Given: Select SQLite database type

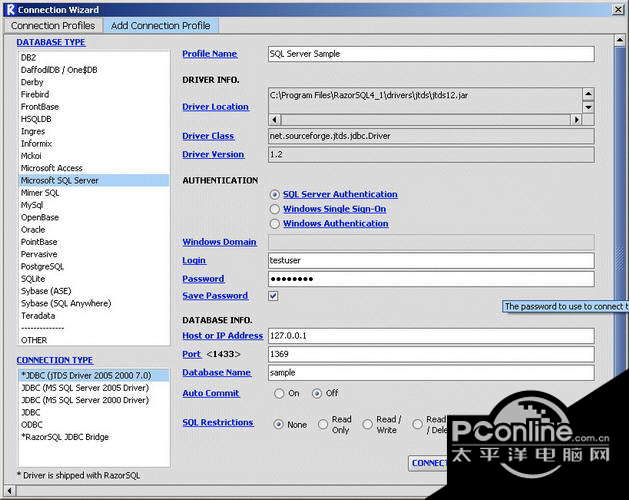Looking at the screenshot, I should click(94, 279).
